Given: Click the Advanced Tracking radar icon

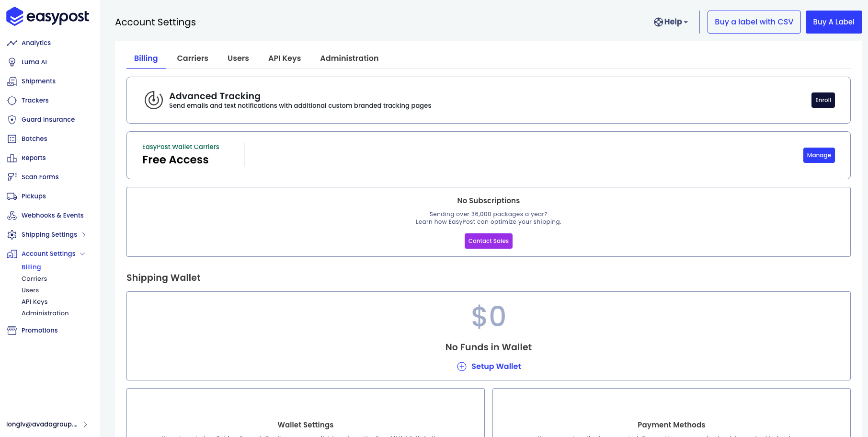Looking at the screenshot, I should [x=154, y=100].
